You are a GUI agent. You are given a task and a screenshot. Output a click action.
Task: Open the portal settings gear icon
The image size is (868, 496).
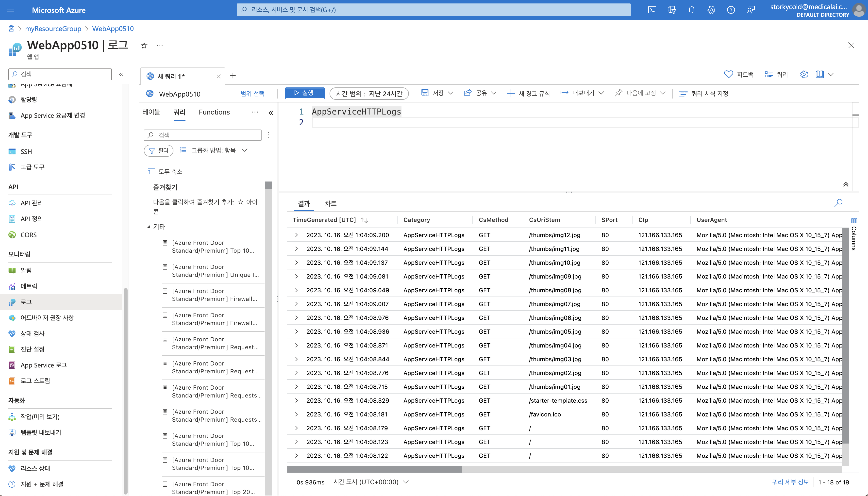pos(711,10)
